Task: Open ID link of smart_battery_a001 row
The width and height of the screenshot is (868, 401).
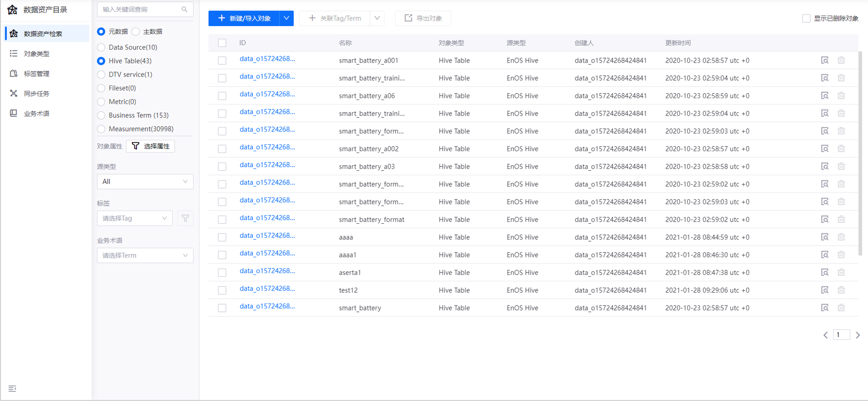Action: [x=267, y=59]
